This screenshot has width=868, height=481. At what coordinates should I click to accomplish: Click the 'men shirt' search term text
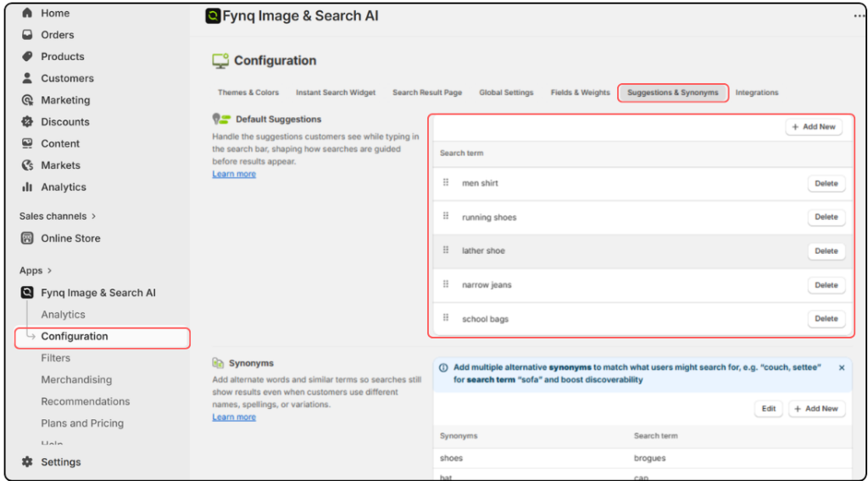[480, 183]
